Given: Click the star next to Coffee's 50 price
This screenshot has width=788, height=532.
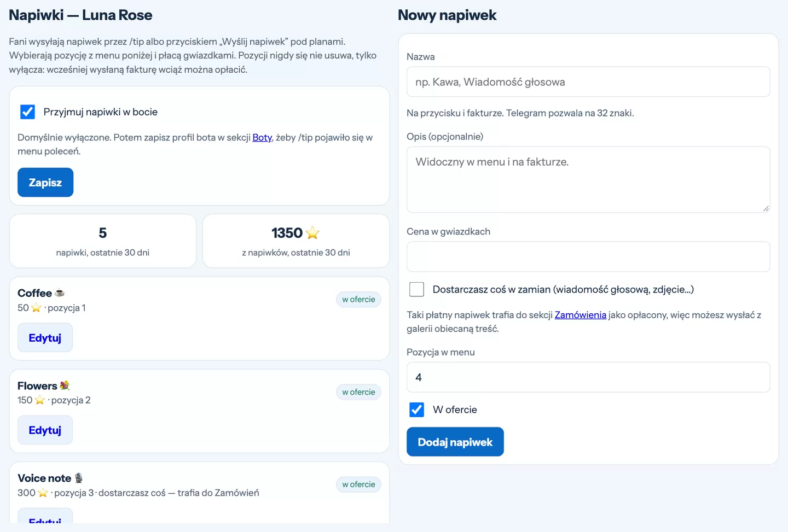Looking at the screenshot, I should pos(36,308).
